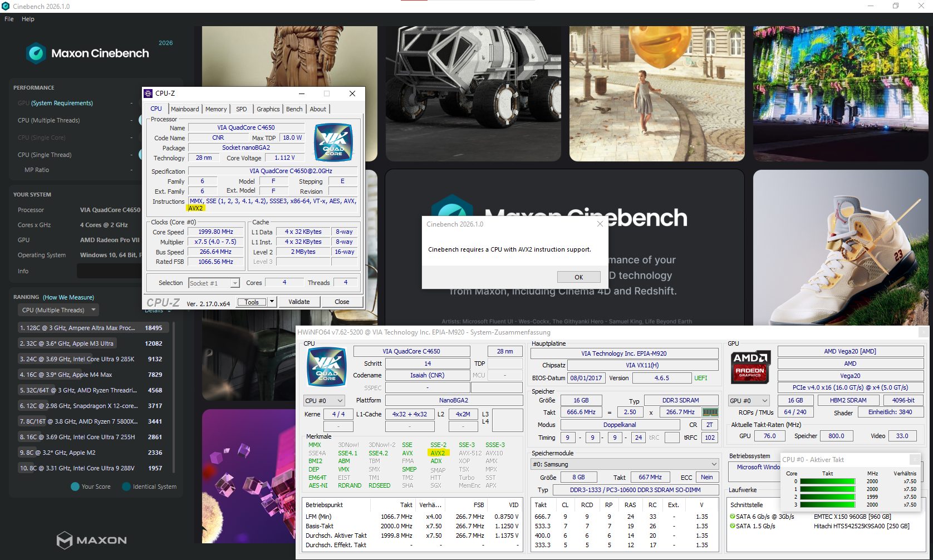Select the CPU tab in CPU-Z
Viewport: 933px width, 560px height.
[156, 109]
